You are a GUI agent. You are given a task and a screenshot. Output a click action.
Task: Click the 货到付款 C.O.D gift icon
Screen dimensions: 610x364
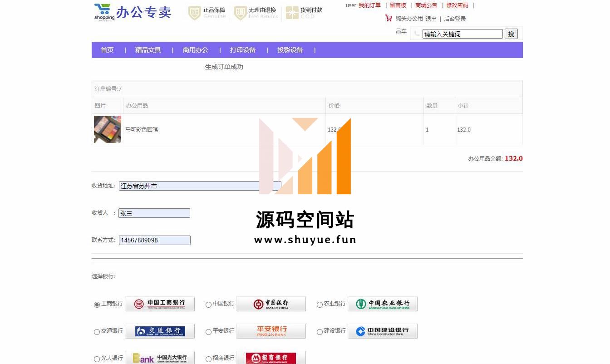click(x=292, y=13)
